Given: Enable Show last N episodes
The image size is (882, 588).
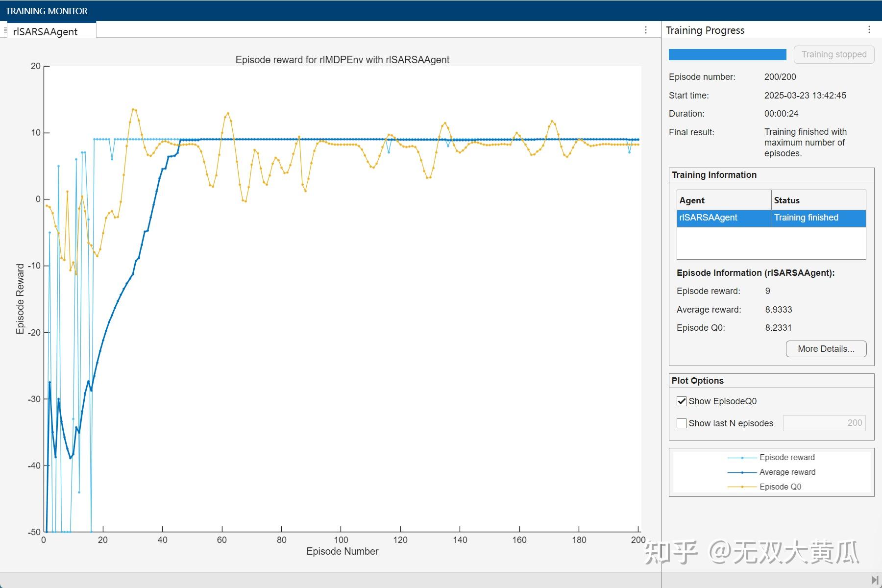Looking at the screenshot, I should pyautogui.click(x=681, y=423).
